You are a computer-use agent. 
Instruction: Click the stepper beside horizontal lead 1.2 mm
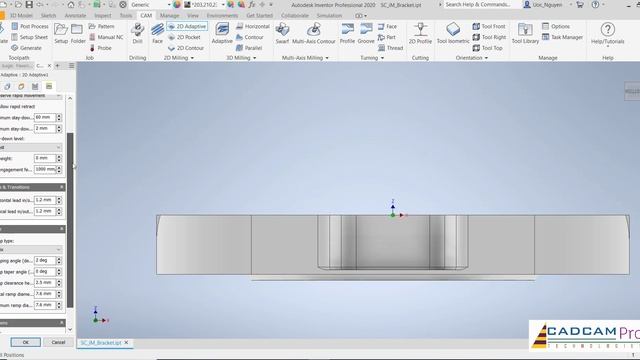[59, 200]
